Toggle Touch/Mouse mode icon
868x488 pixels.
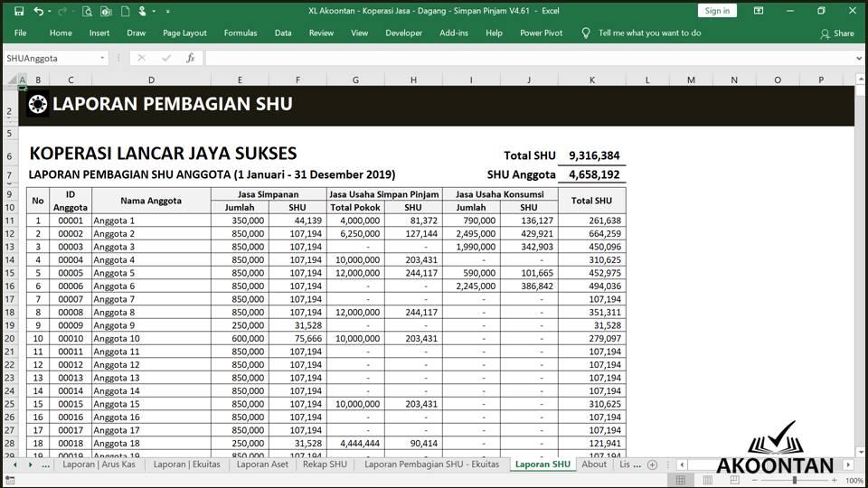(142, 11)
